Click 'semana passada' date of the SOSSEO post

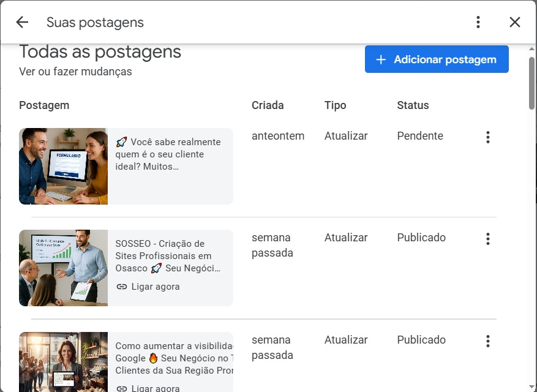click(x=272, y=245)
